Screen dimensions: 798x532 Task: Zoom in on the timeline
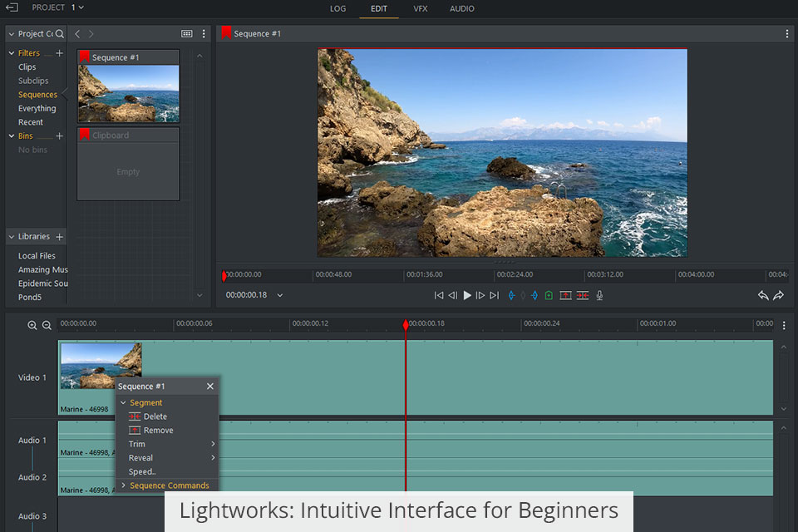tap(32, 325)
